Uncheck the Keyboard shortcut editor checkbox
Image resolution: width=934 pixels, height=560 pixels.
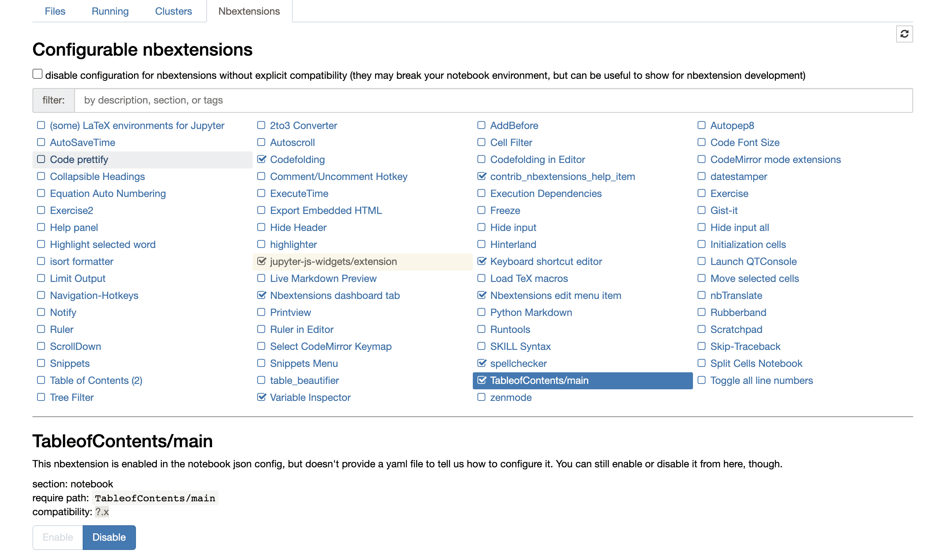click(482, 261)
